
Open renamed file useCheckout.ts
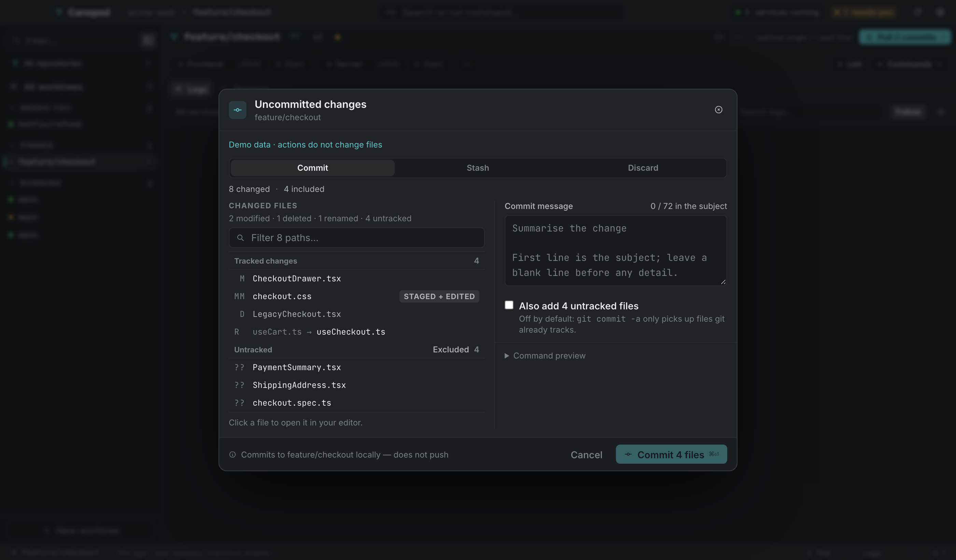(x=356, y=332)
